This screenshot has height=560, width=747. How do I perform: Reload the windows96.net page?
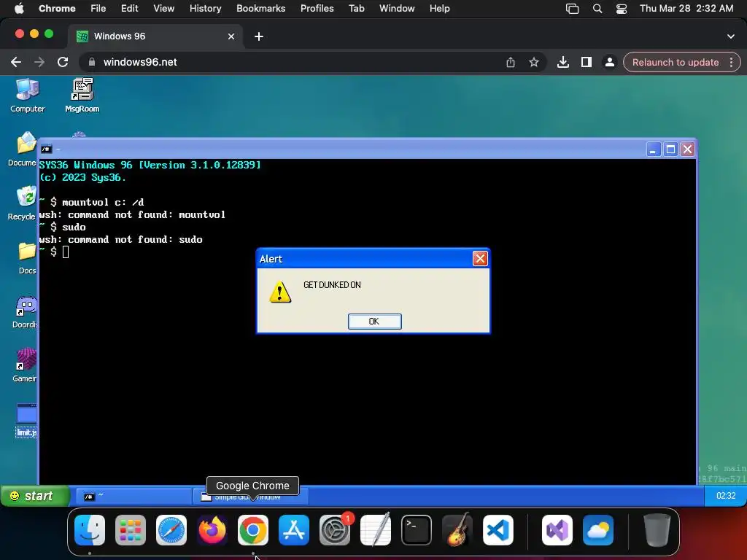tap(63, 62)
